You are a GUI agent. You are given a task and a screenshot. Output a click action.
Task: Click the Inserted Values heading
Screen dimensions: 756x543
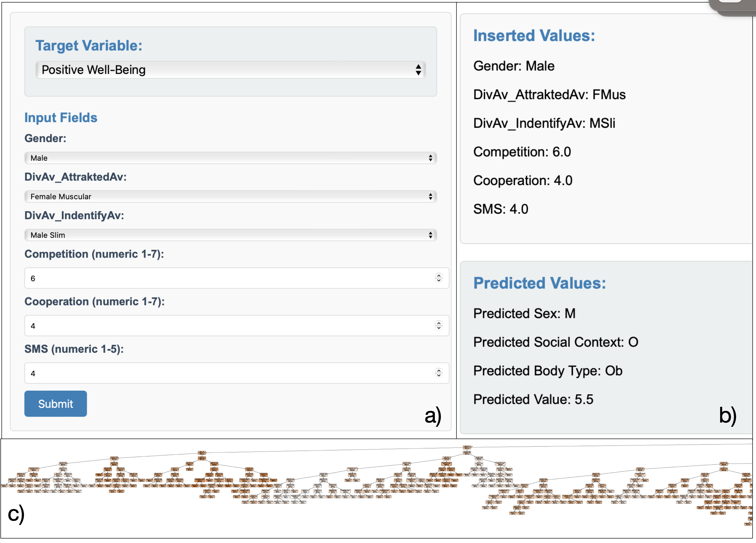pos(534,36)
